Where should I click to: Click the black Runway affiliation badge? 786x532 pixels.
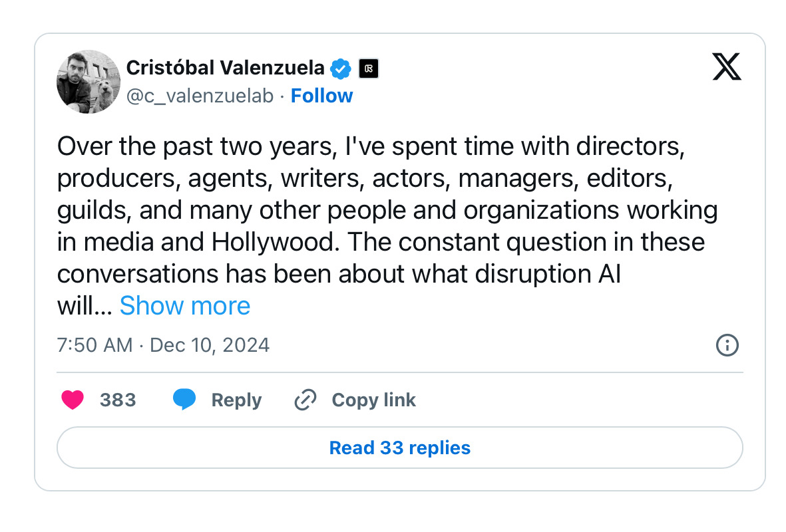[x=369, y=68]
